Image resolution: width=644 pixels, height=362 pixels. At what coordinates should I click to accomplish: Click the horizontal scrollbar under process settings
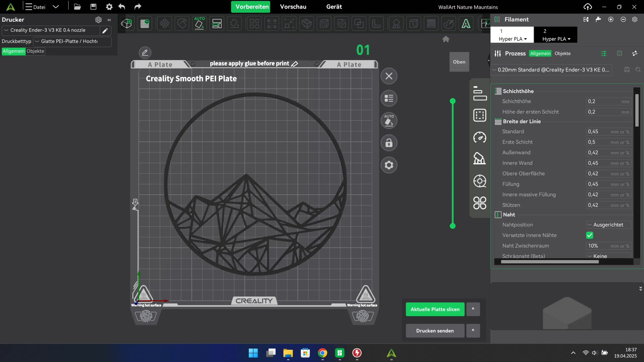click(x=550, y=262)
